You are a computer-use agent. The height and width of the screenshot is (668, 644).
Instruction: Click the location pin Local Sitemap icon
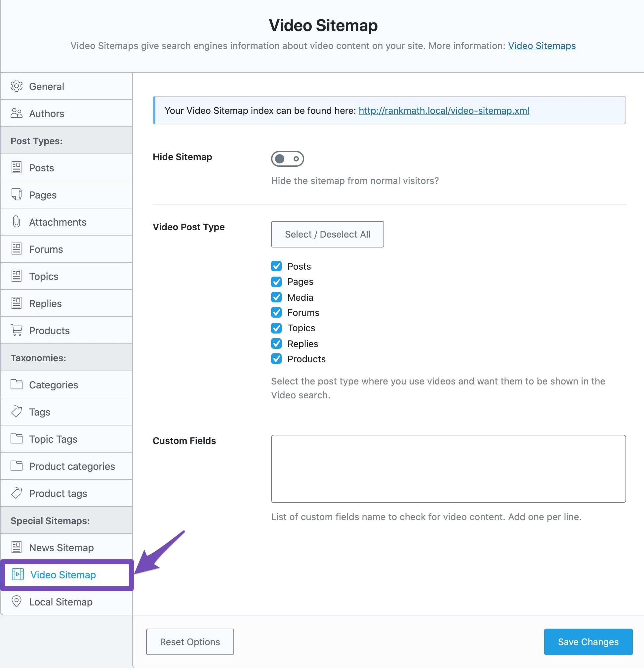16,601
